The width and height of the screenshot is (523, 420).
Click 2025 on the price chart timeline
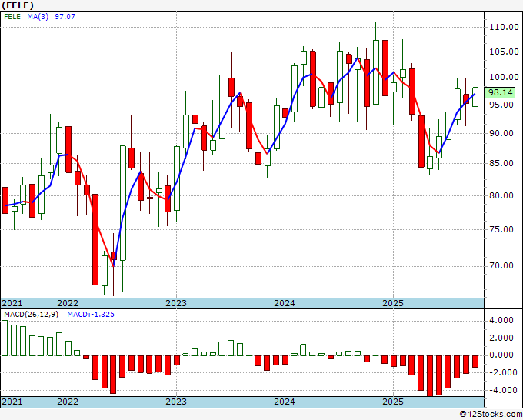point(393,303)
